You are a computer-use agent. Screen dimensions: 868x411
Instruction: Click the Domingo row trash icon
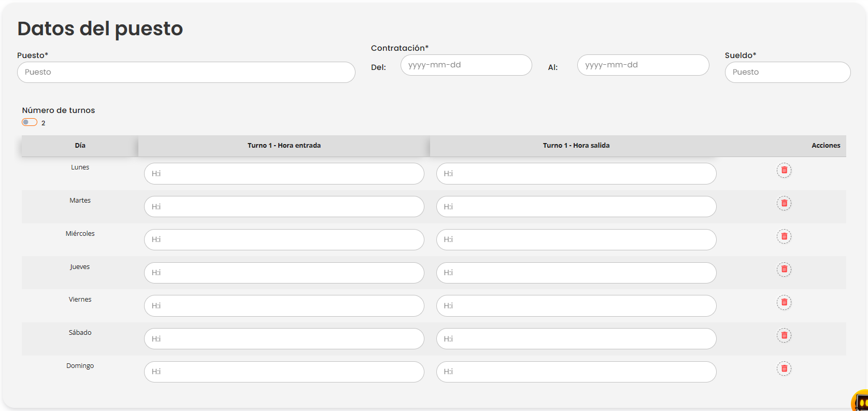(x=784, y=369)
